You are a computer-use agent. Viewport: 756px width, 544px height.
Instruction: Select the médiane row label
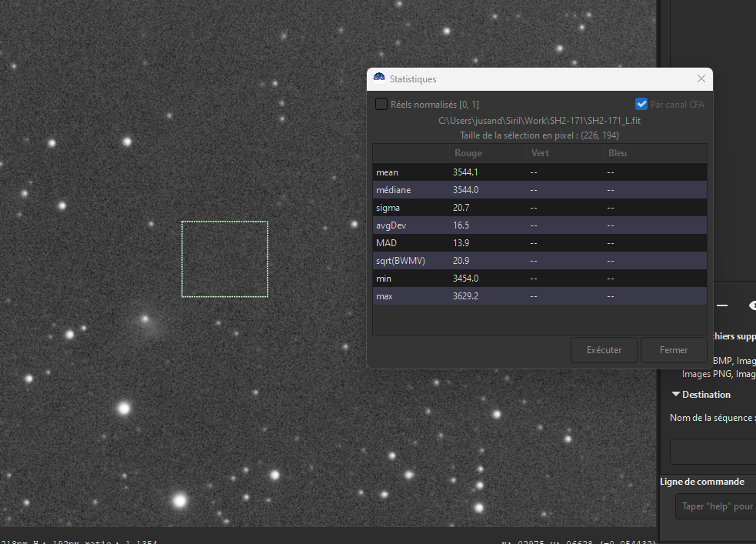pos(394,190)
